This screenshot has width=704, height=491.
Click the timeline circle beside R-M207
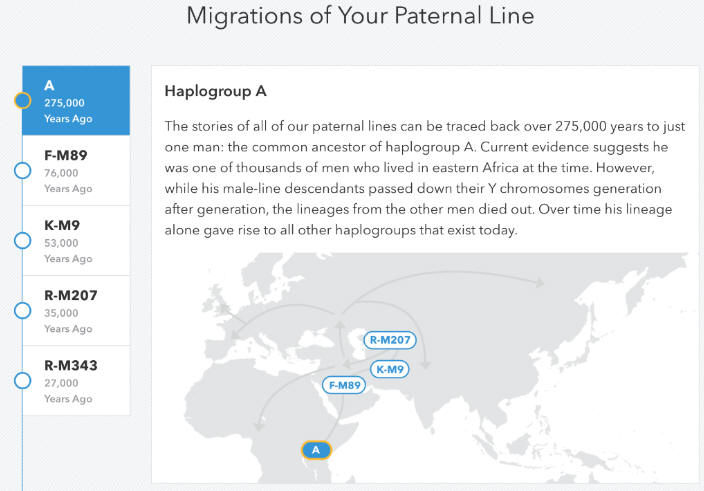click(22, 311)
